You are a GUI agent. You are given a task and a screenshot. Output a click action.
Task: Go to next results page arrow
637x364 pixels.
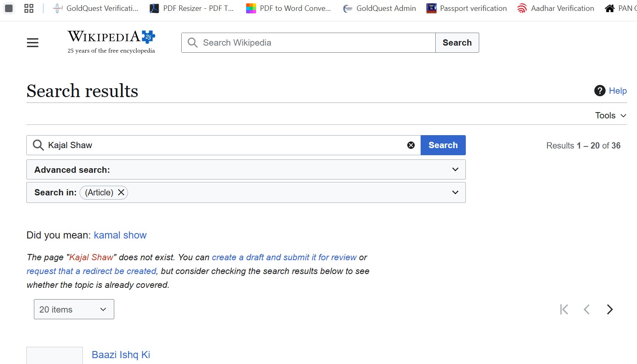[610, 310]
